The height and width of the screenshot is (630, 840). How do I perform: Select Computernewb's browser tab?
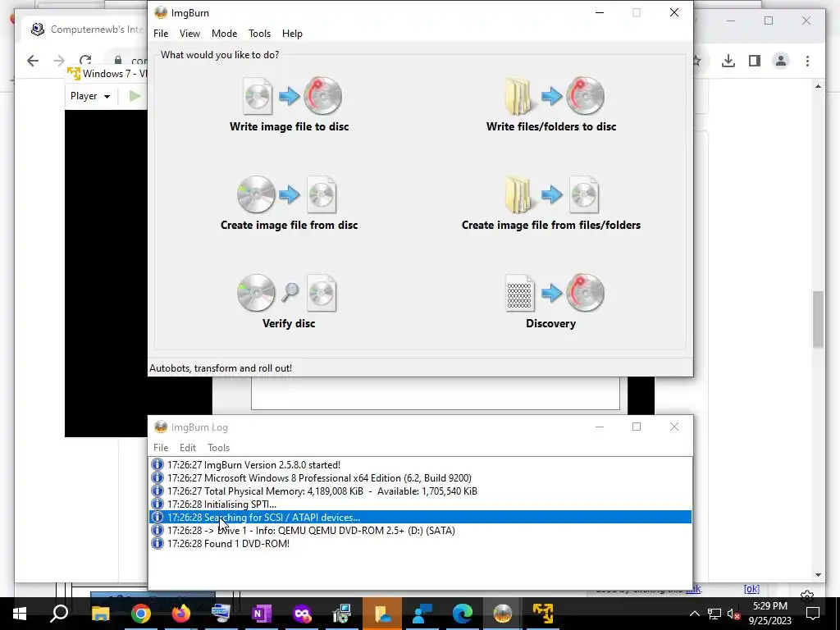point(85,30)
